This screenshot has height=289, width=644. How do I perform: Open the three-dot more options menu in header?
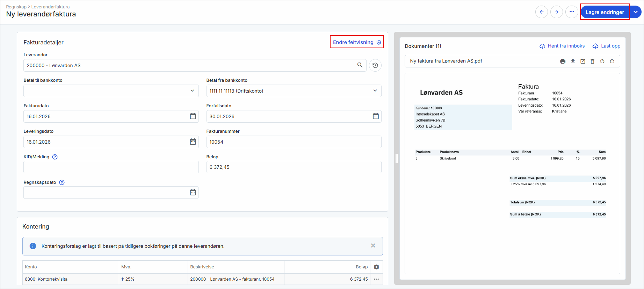[572, 12]
